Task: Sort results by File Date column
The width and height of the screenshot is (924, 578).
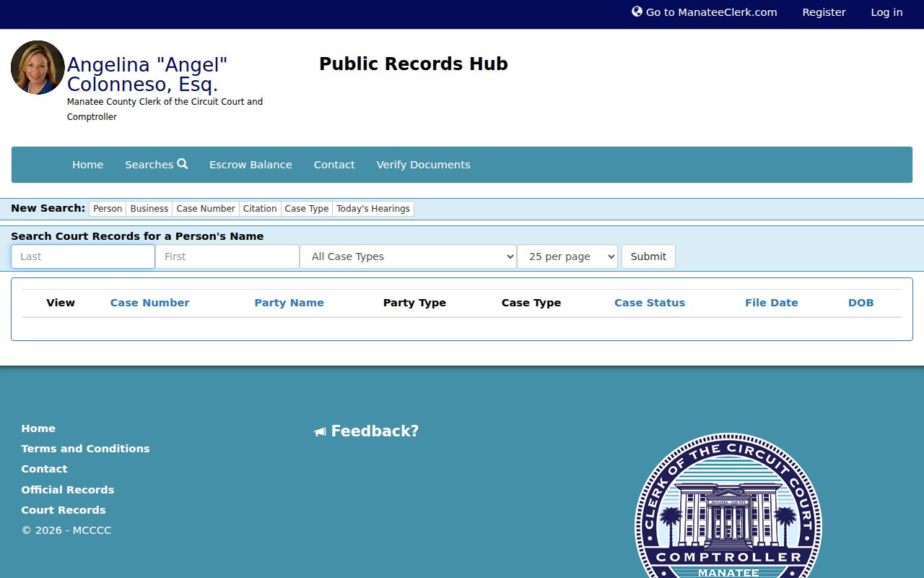Action: pos(772,303)
